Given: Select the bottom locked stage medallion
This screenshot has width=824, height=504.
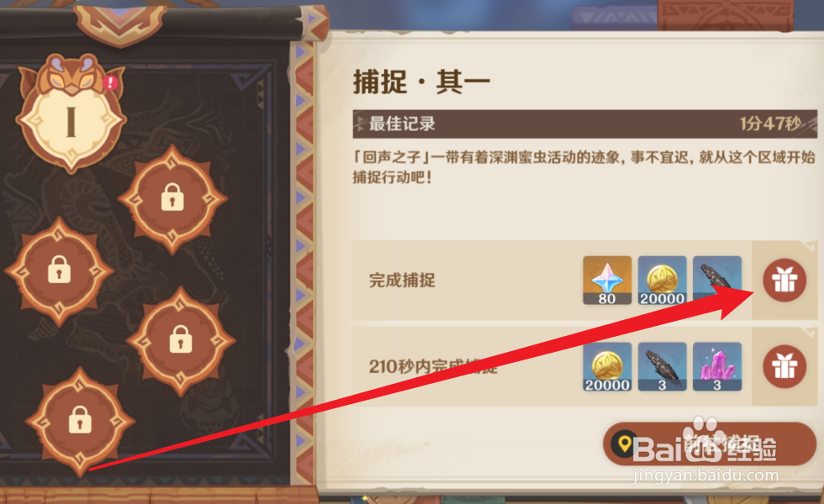Looking at the screenshot, I should 80,421.
